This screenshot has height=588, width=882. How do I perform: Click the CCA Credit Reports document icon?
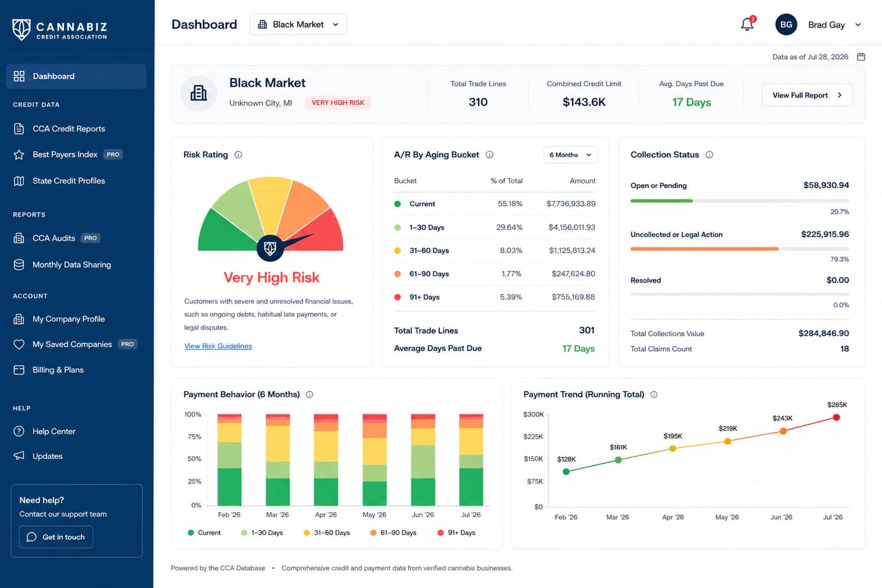[x=19, y=129]
